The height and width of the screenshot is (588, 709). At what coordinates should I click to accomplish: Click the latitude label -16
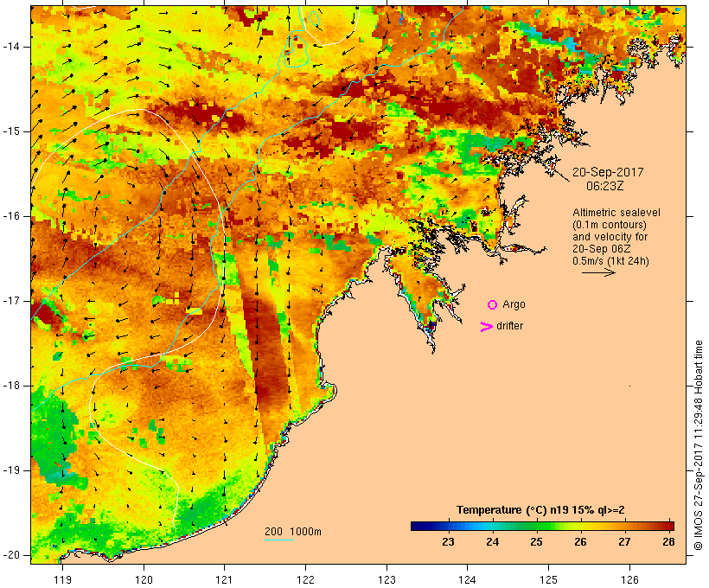[11, 216]
